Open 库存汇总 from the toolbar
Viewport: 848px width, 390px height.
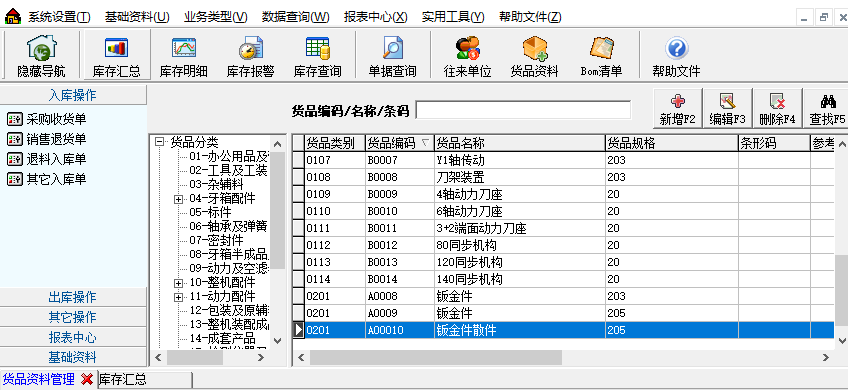tap(116, 56)
